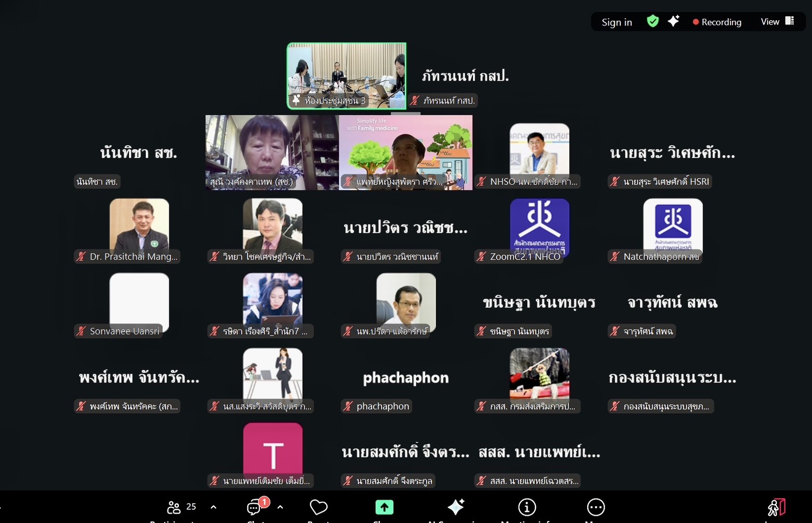Open the Participants panel icon
The width and height of the screenshot is (812, 523).
(174, 507)
